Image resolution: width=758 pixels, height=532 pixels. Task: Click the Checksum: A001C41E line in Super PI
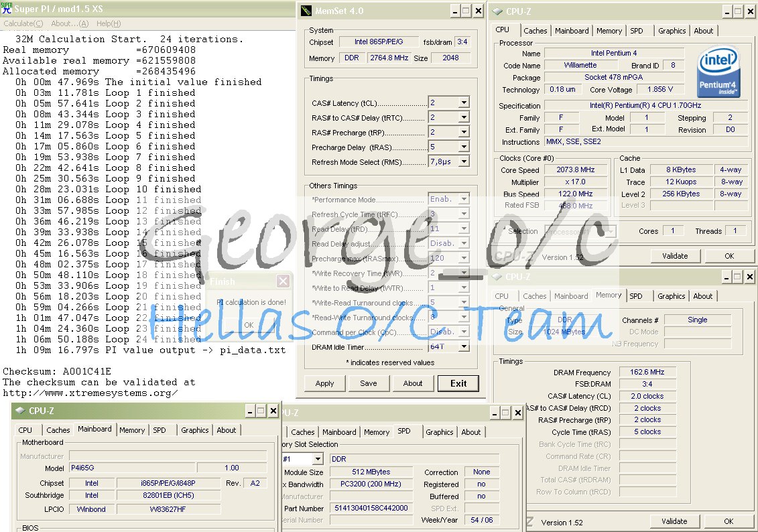click(x=57, y=372)
